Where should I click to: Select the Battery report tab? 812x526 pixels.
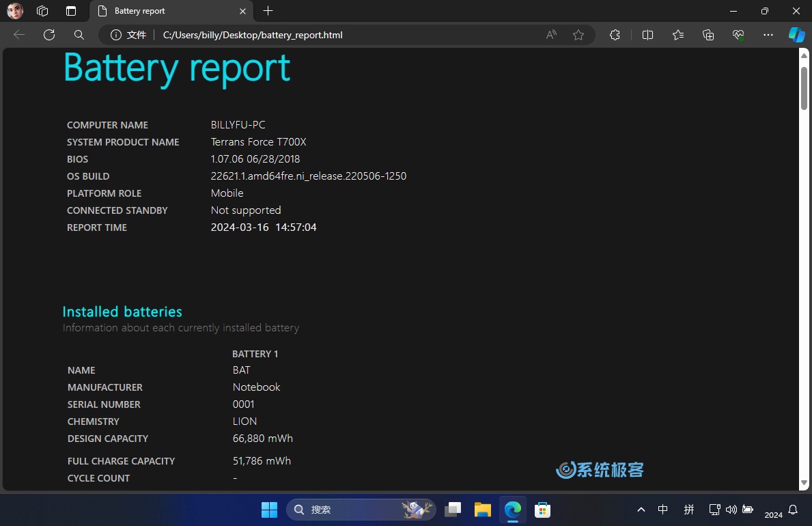pos(164,11)
